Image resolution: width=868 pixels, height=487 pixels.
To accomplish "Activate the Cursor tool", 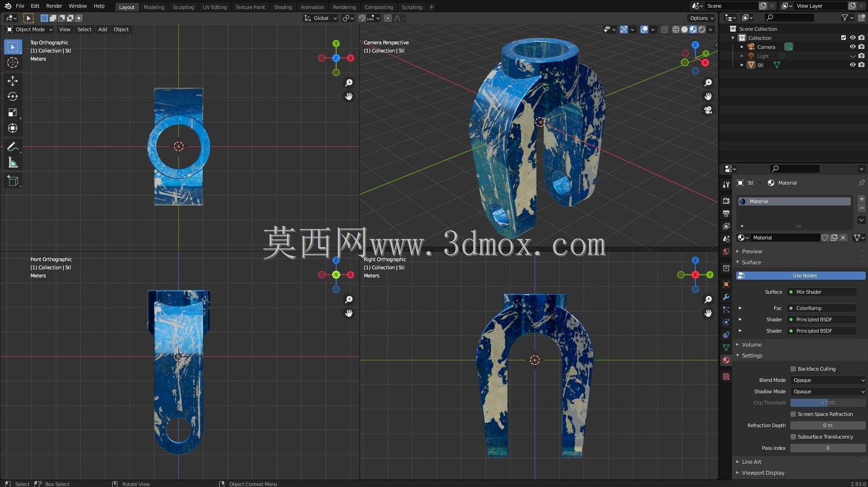I will click(x=13, y=62).
